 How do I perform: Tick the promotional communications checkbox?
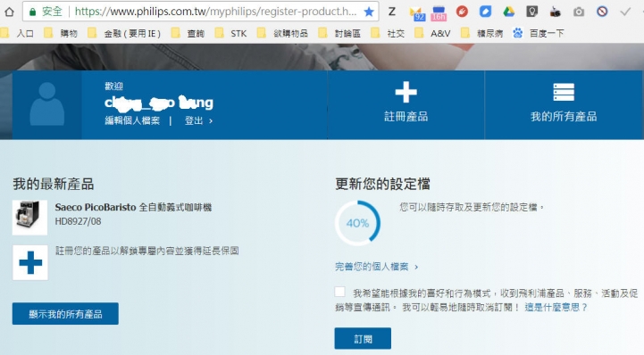coord(339,292)
